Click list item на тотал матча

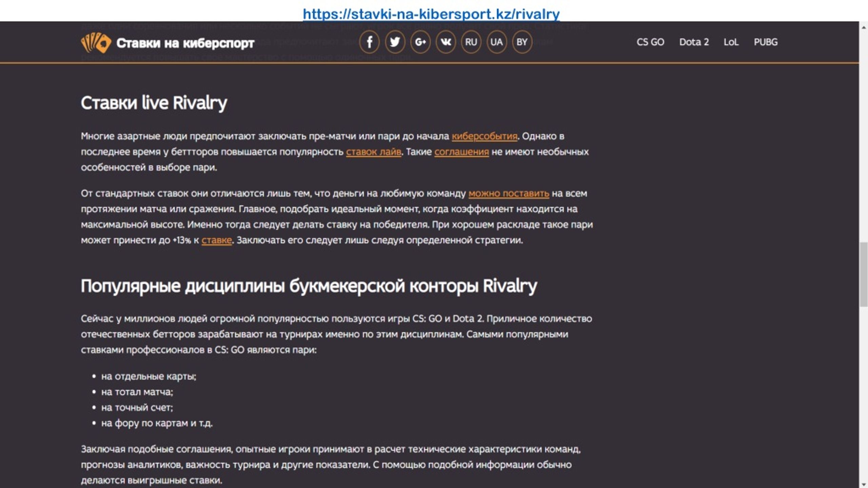coord(137,392)
